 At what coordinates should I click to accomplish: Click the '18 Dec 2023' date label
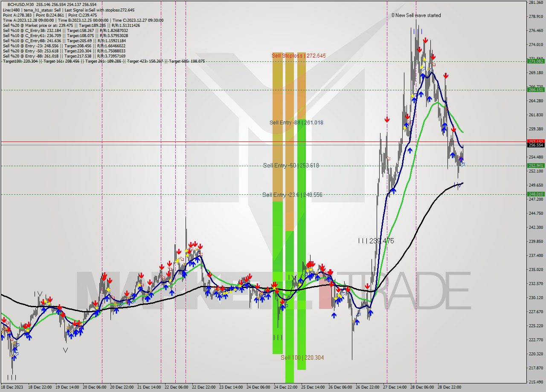point(12,388)
